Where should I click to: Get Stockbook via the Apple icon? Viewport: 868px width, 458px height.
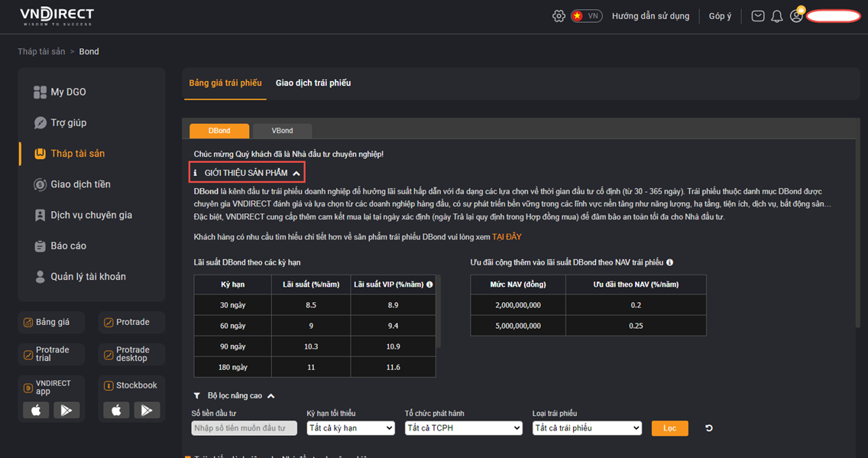(116, 411)
